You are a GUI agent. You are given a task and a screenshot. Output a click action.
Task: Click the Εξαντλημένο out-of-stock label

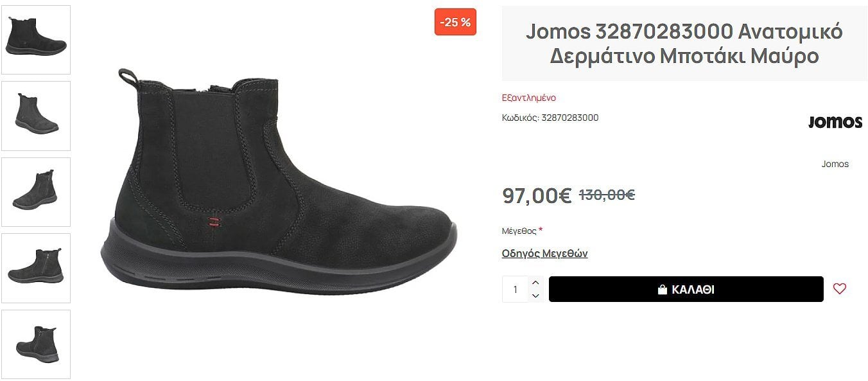coord(528,98)
